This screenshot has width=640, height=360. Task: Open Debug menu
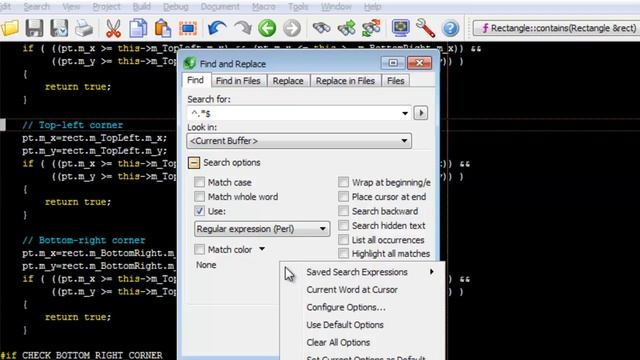[x=176, y=7]
